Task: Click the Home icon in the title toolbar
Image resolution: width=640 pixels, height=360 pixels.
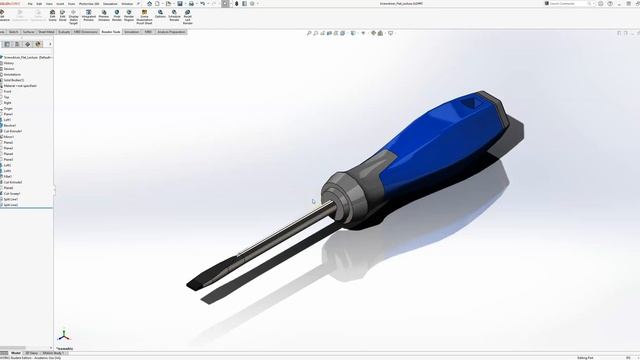Action: click(149, 4)
